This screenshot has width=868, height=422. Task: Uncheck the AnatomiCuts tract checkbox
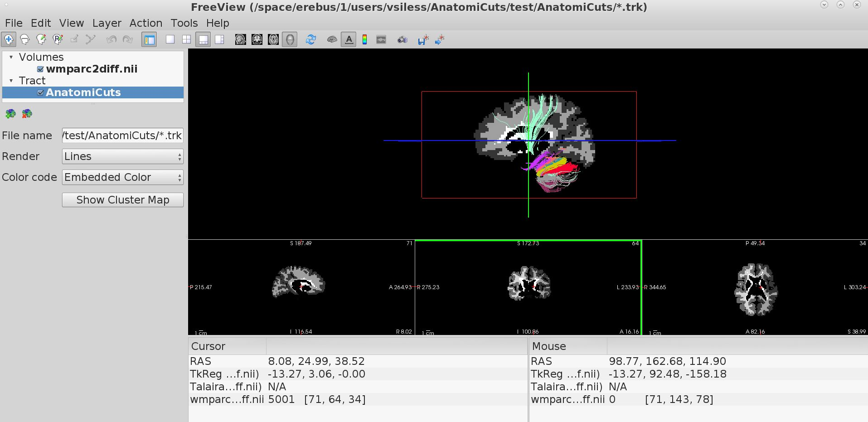click(40, 92)
